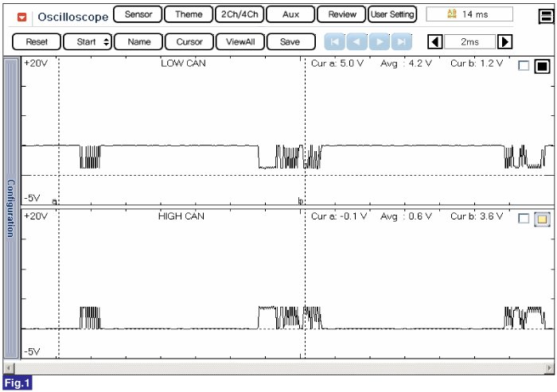The height and width of the screenshot is (392, 557).
Task: Increase time base with right arrow near 2ms
Action: click(504, 41)
